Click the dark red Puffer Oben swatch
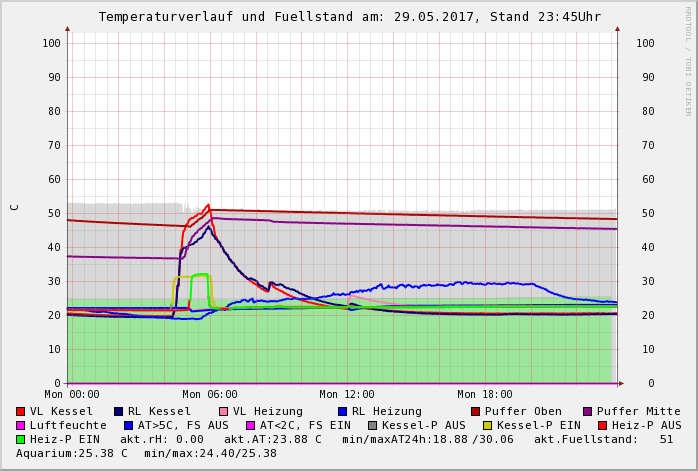Image resolution: width=698 pixels, height=471 pixels. point(475,411)
